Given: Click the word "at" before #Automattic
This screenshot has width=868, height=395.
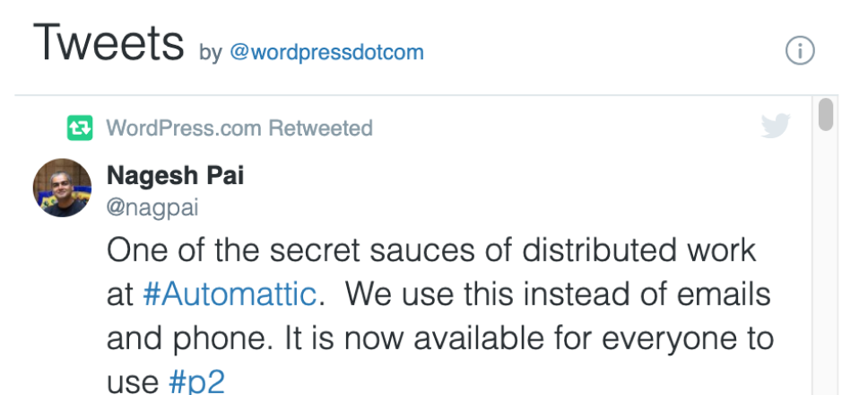Looking at the screenshot, I should tap(119, 294).
